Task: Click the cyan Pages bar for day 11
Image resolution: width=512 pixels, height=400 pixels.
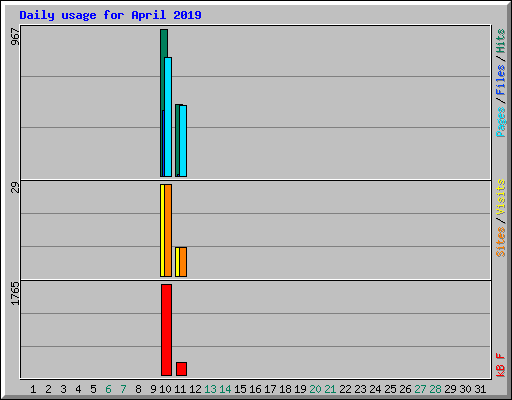Action: tap(183, 141)
